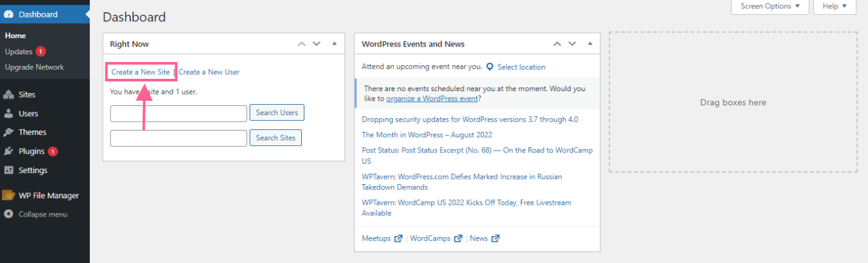Open the Plugins menu
Image resolution: width=868 pixels, height=263 pixels.
point(45,151)
